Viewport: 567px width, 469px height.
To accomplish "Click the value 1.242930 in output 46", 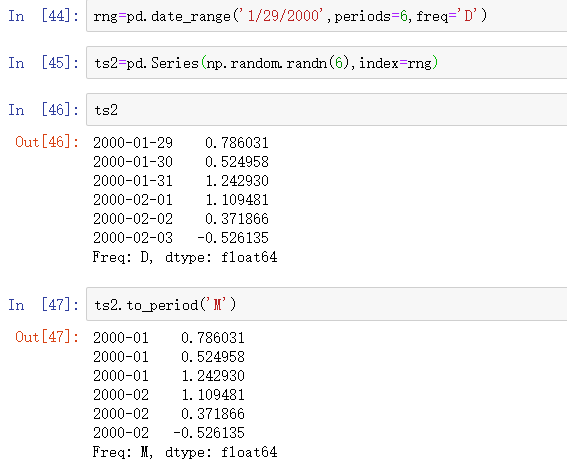I will coord(237,181).
